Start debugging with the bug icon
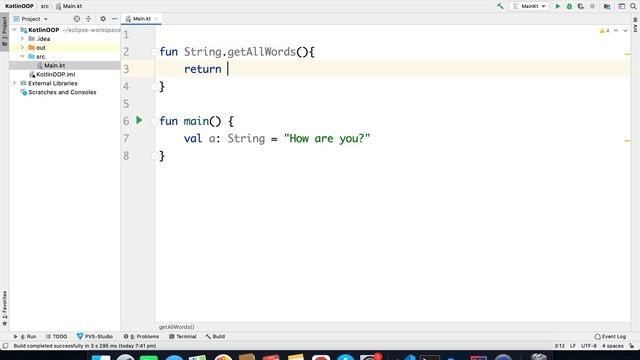 [569, 6]
